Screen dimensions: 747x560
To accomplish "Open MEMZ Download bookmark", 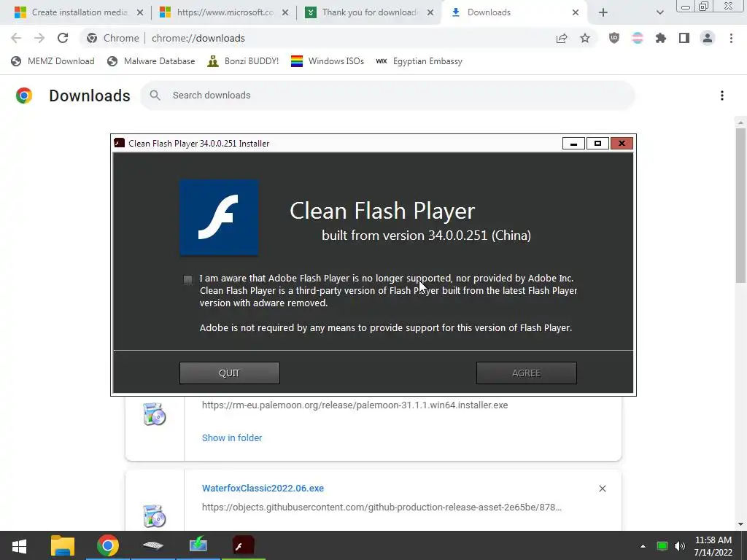I will coord(53,61).
